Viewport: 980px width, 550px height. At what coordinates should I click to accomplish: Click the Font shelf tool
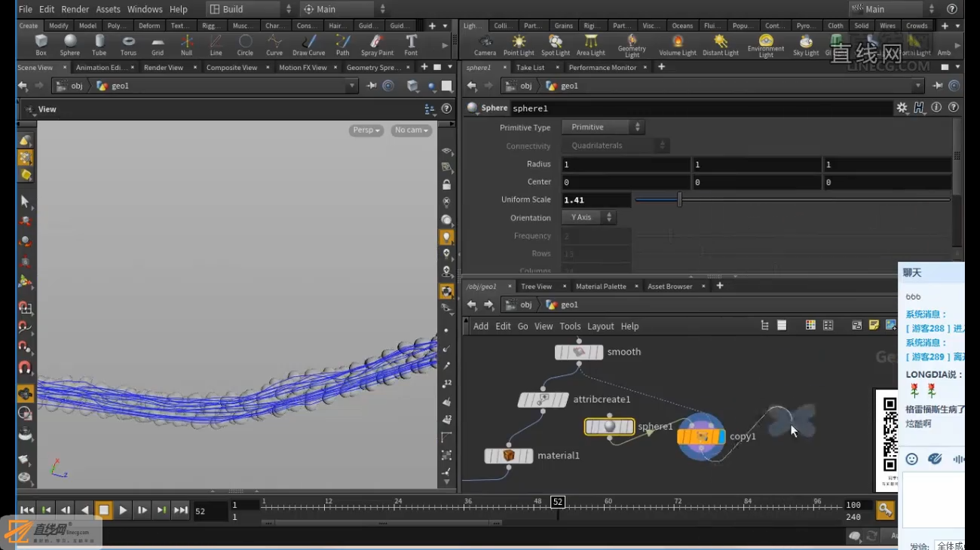pos(411,45)
